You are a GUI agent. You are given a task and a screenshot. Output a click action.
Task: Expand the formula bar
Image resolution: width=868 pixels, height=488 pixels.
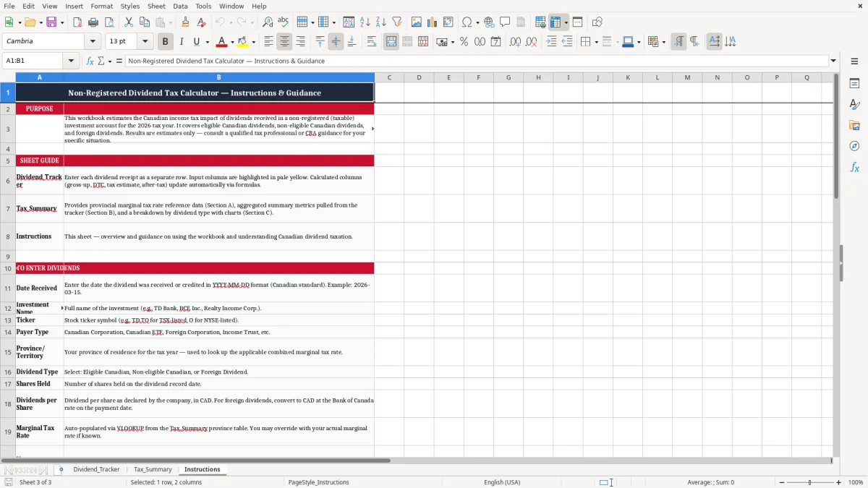click(833, 61)
